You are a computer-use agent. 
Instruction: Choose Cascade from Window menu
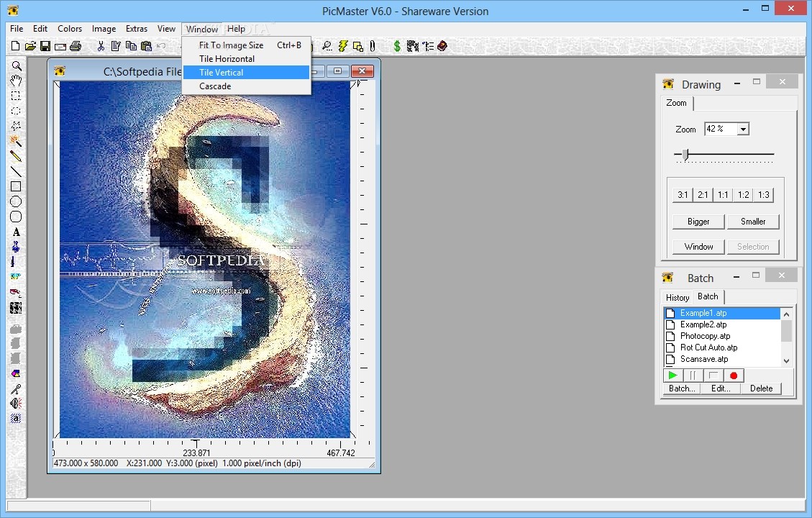pyautogui.click(x=246, y=86)
